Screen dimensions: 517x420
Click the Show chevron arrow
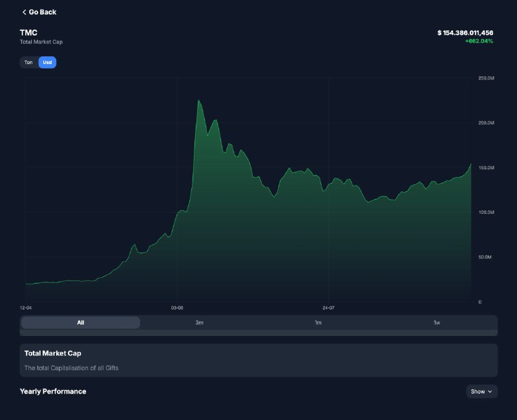point(490,392)
